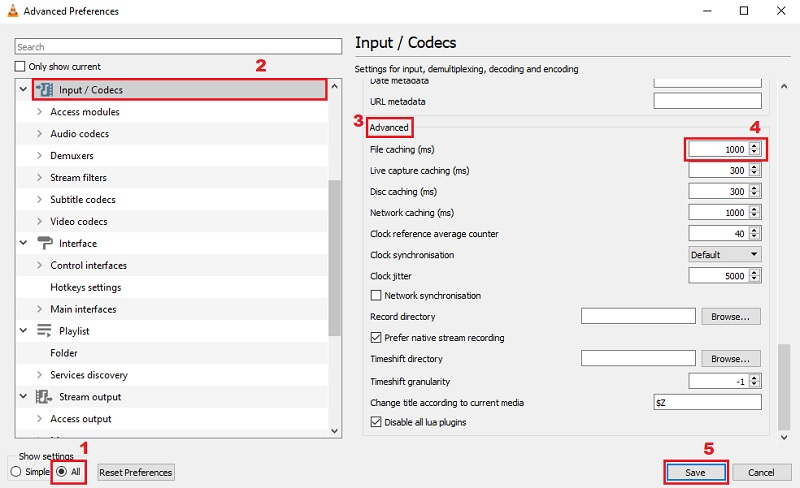Enable the Network synchronisation checkbox
800x488 pixels.
pyautogui.click(x=376, y=296)
